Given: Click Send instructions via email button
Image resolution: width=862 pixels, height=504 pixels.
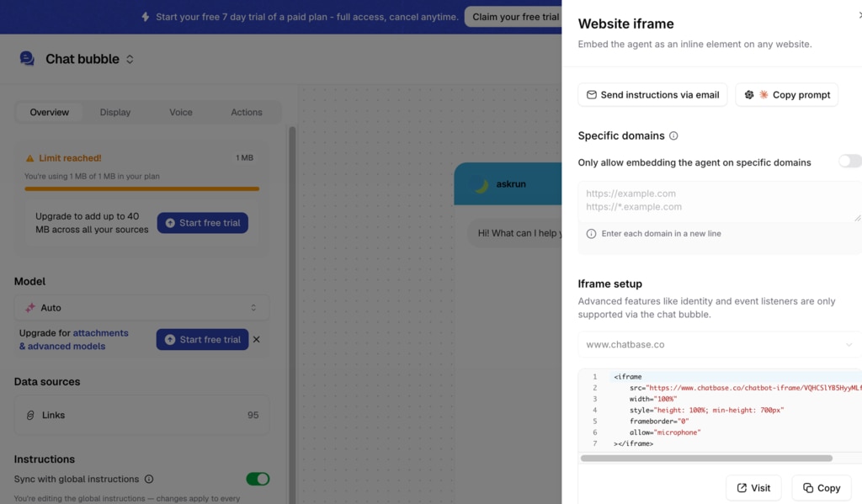Looking at the screenshot, I should tap(652, 95).
